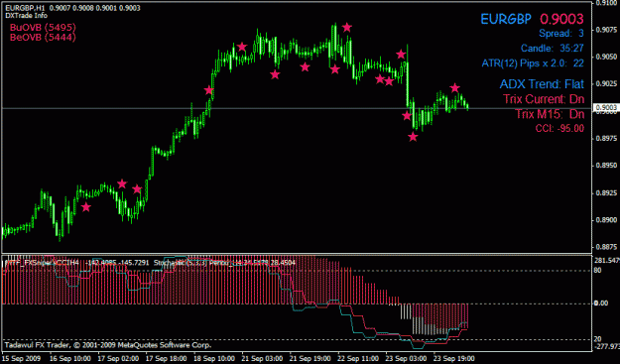Click the 0.8875 price axis label
This screenshot has width=620, height=364.
tap(607, 247)
